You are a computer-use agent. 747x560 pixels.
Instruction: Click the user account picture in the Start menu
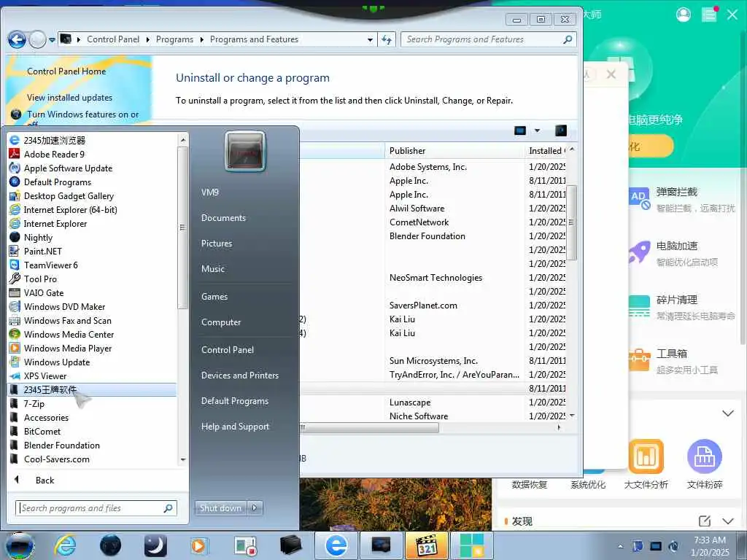pos(245,152)
